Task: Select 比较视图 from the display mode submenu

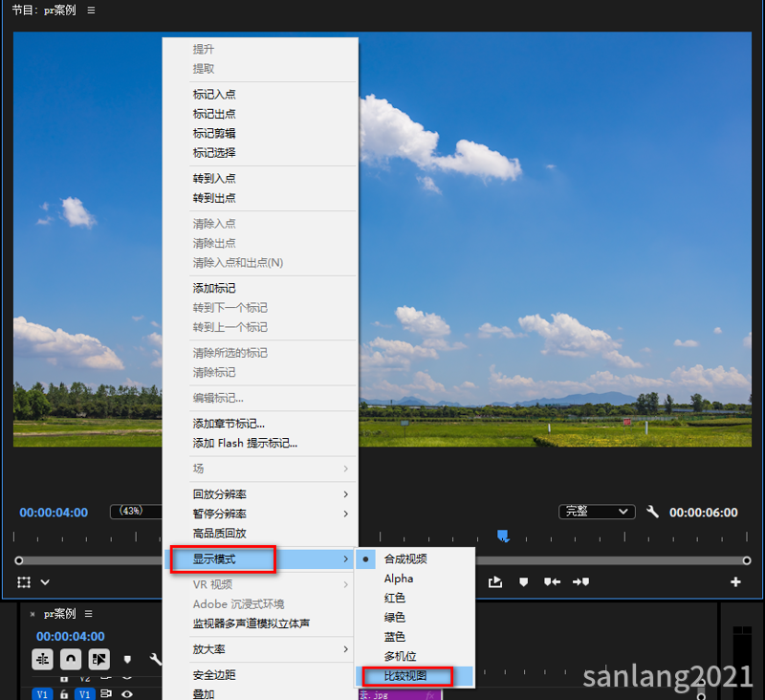Action: tap(405, 676)
